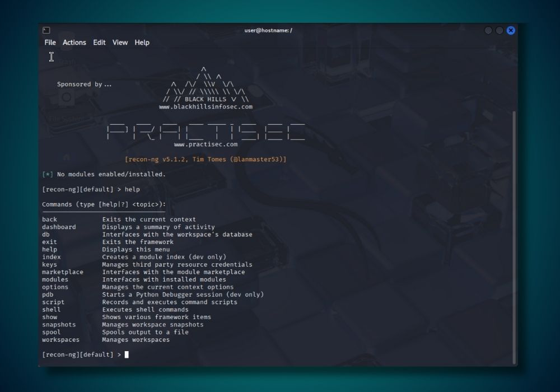This screenshot has height=392, width=560.
Task: Minimize the terminal window
Action: [x=488, y=30]
